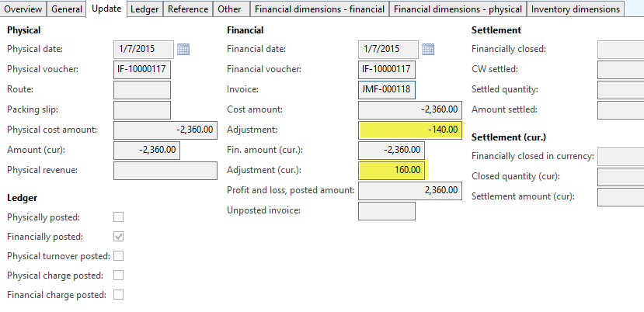Select the highlighted Adjustment field -140.00

click(x=411, y=130)
